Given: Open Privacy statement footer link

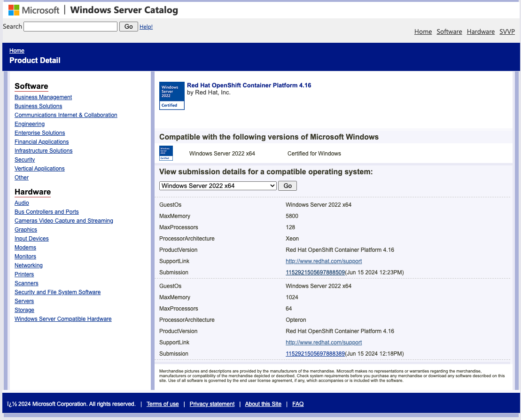Looking at the screenshot, I should click(x=212, y=404).
